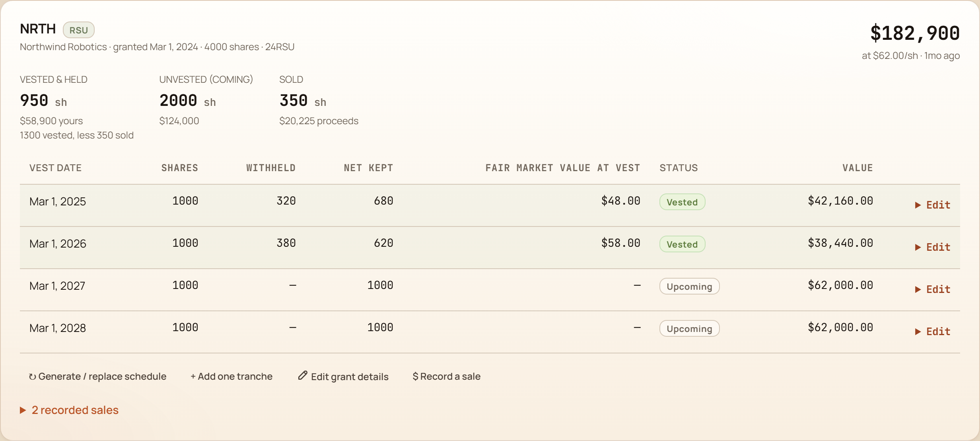Open Edit grant details
The width and height of the screenshot is (980, 441).
tap(343, 377)
